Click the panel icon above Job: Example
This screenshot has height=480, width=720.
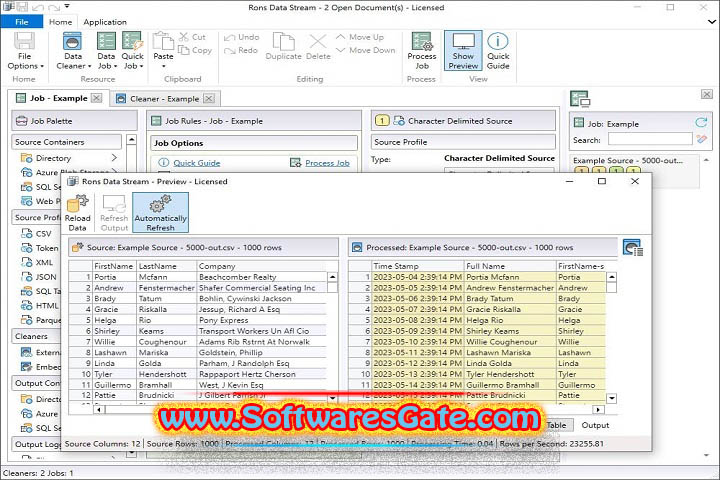point(579,98)
